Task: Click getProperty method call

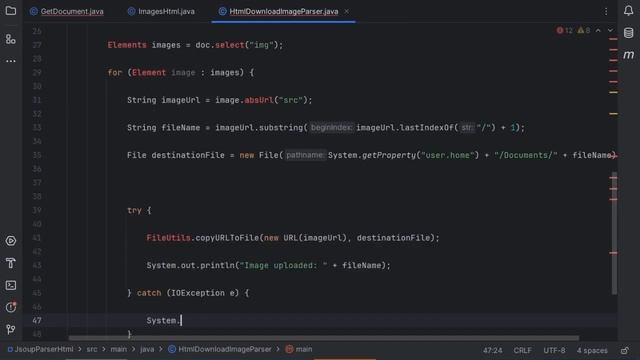Action: [x=389, y=155]
